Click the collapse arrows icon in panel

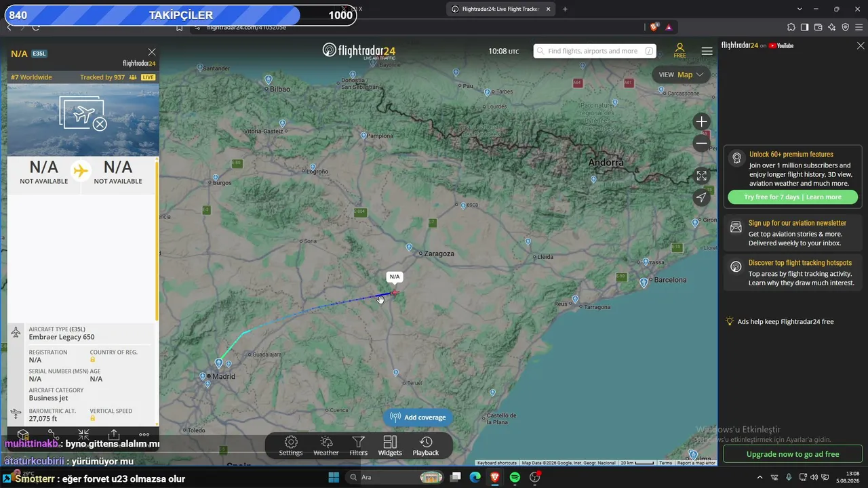coord(83,435)
